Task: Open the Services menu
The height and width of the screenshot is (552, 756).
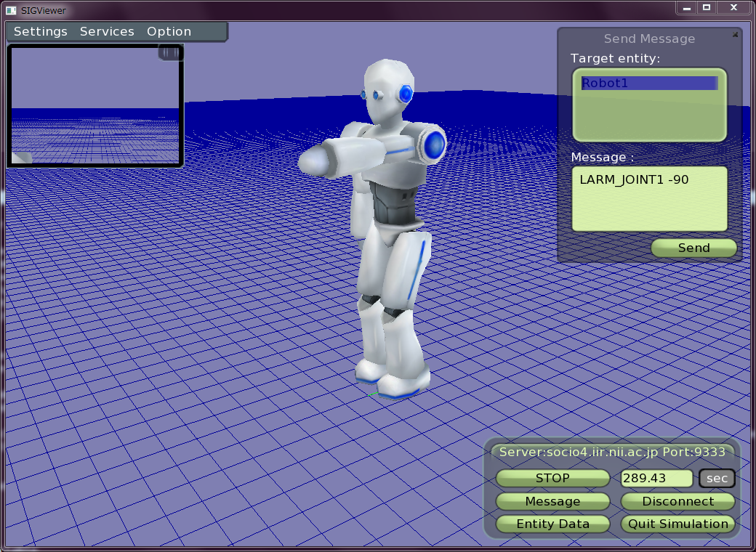Action: pyautogui.click(x=107, y=32)
